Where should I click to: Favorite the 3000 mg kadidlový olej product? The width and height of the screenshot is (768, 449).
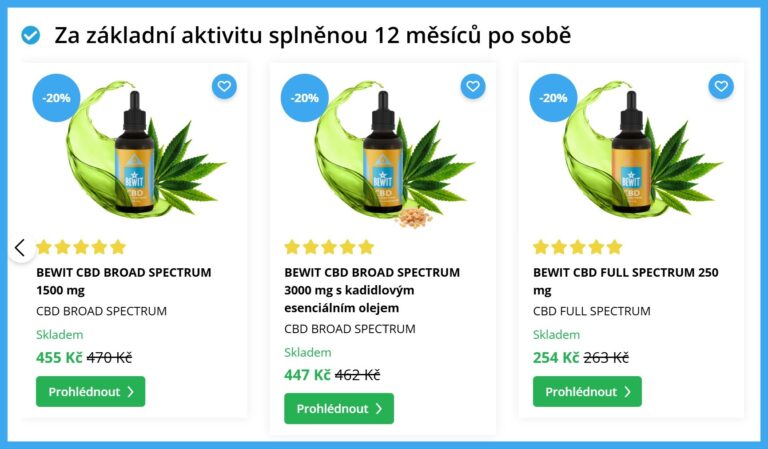pyautogui.click(x=473, y=87)
